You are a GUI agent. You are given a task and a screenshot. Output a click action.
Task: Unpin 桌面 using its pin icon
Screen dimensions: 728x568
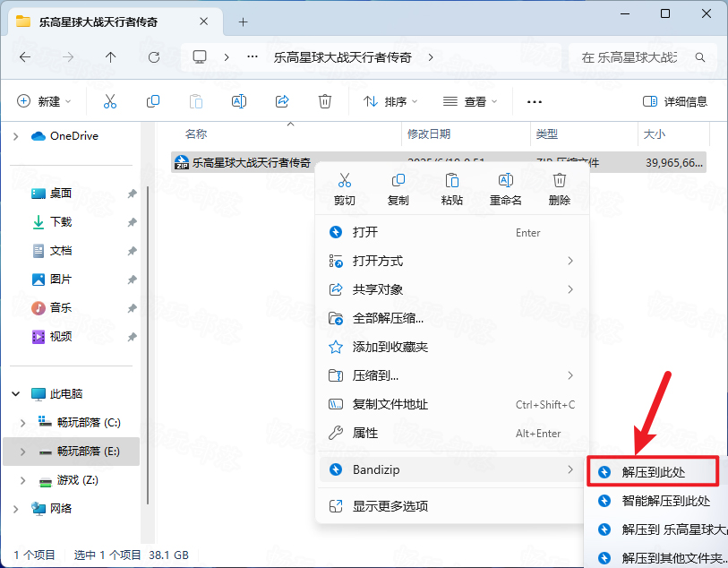[132, 194]
